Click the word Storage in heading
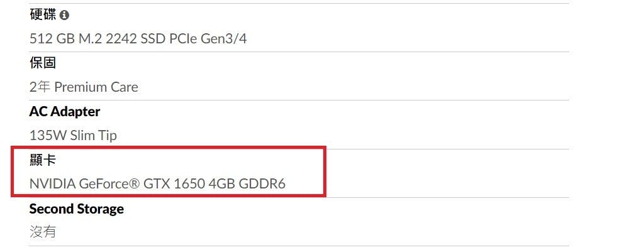This screenshot has height=250, width=644. click(100, 209)
